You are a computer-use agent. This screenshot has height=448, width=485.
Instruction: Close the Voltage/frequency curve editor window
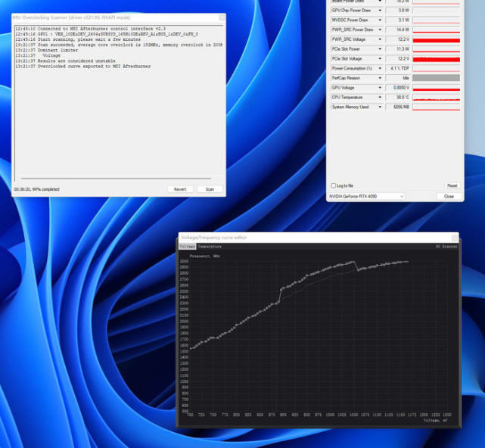452,237
